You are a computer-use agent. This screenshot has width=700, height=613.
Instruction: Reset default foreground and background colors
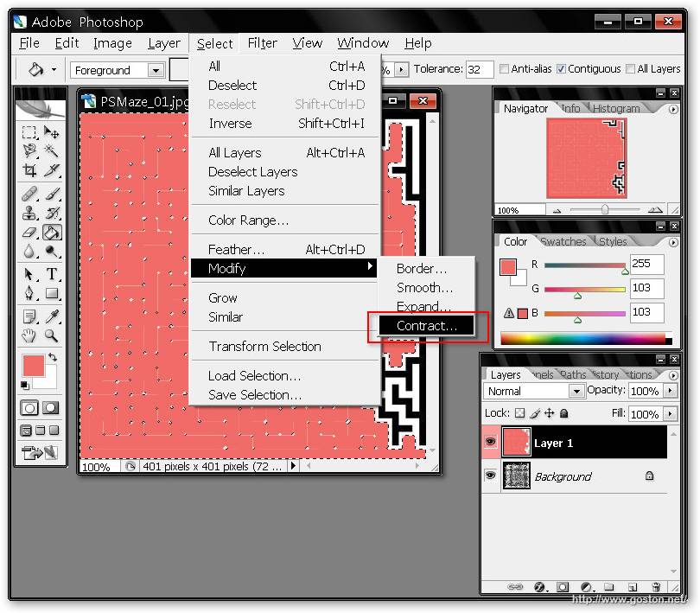pyautogui.click(x=25, y=385)
